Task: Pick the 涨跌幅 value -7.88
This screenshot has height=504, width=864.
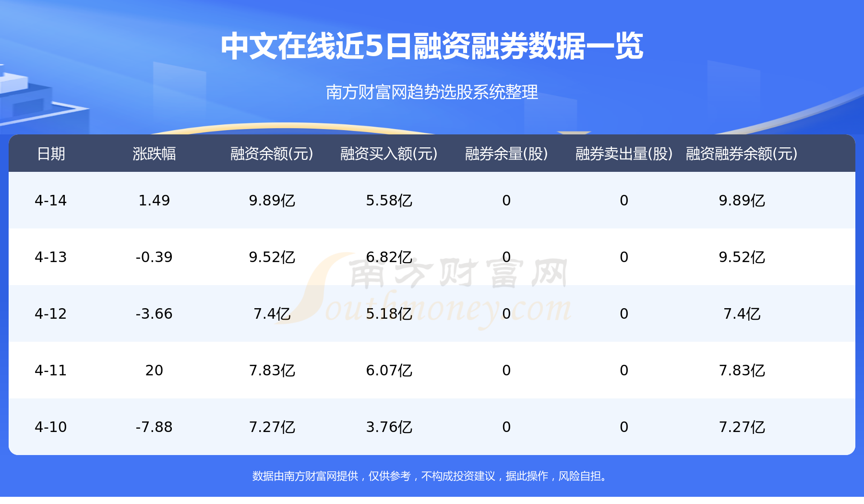Action: point(154,427)
